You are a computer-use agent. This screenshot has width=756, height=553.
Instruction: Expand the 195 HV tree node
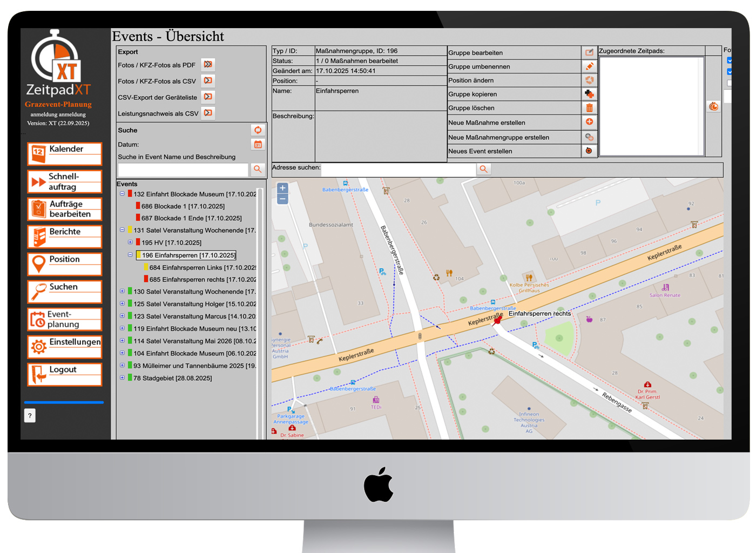(x=130, y=242)
